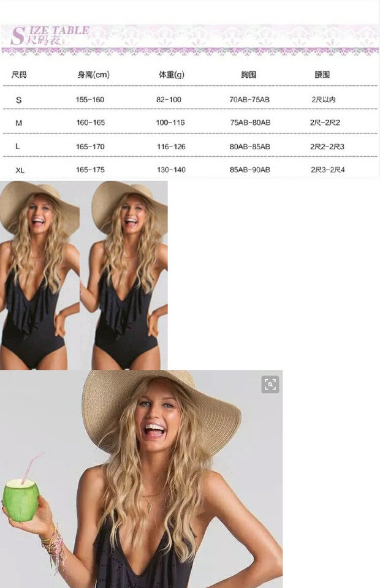Select the S size row label
The image size is (380, 588).
pyautogui.click(x=19, y=100)
